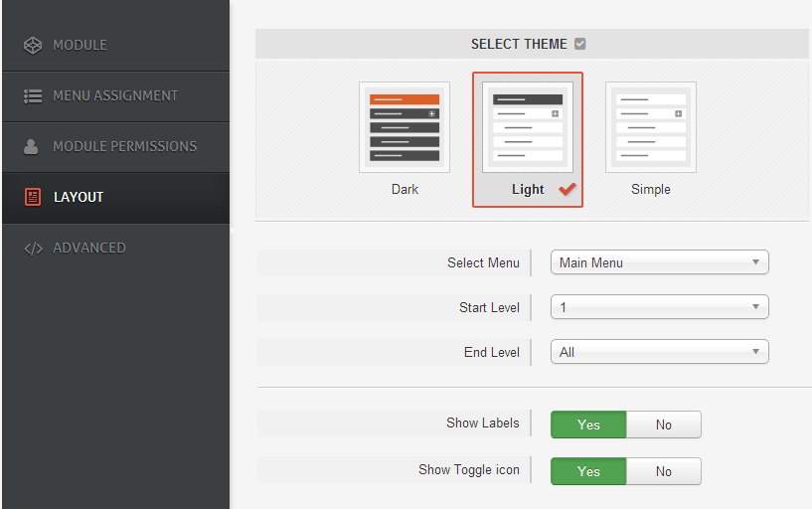Open the End Level dropdown
812x509 pixels.
[659, 352]
